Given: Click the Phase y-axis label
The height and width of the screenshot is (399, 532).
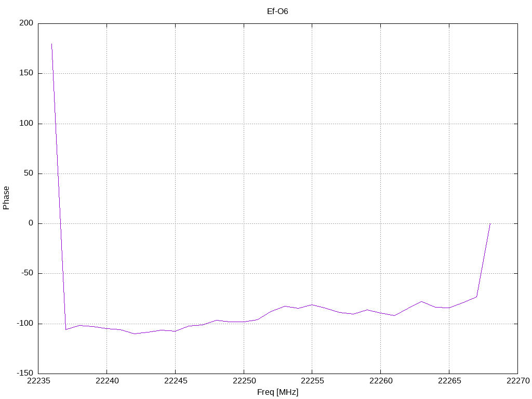Looking at the screenshot, I should 6,198.
